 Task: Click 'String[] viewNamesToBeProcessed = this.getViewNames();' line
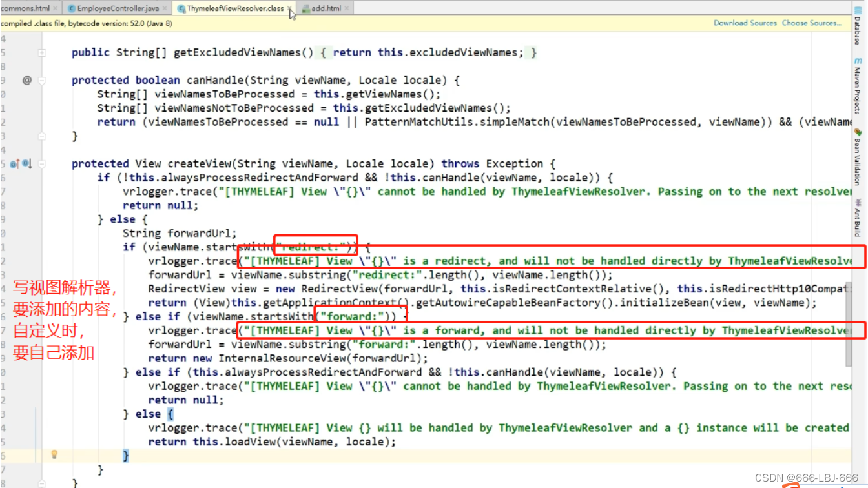269,94
